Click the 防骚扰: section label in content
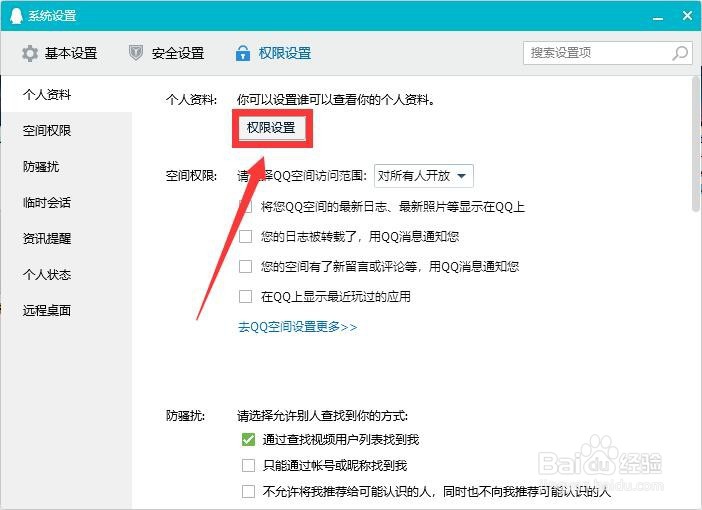Viewport: 702px width, 510px height. point(185,416)
